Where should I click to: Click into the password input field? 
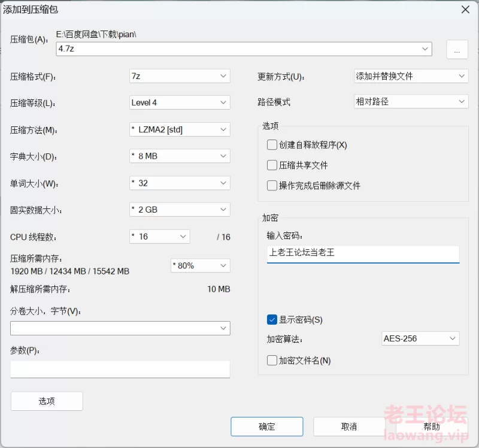point(363,253)
